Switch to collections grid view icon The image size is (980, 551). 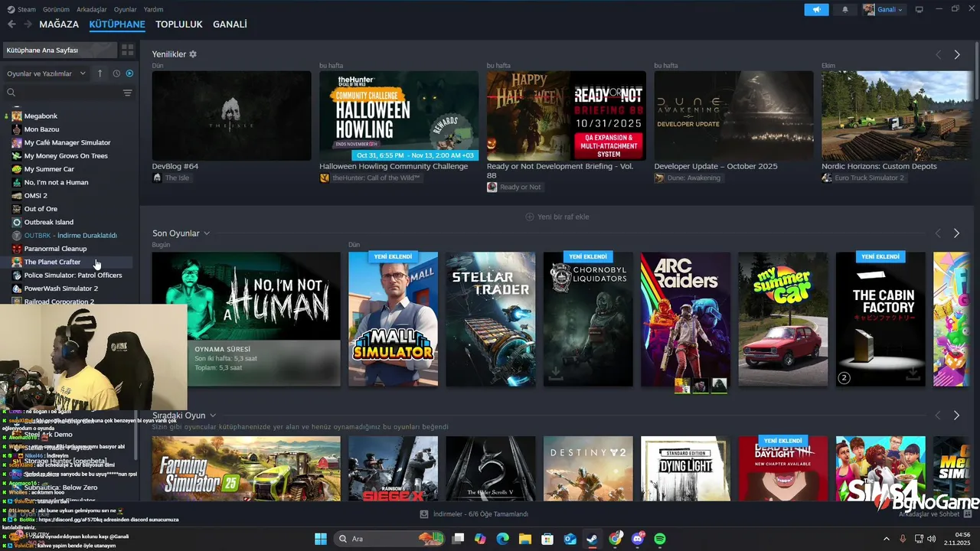(x=127, y=50)
